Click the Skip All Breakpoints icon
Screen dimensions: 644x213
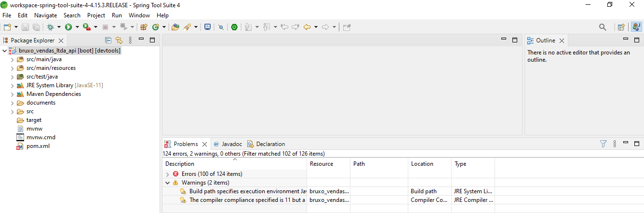221,27
